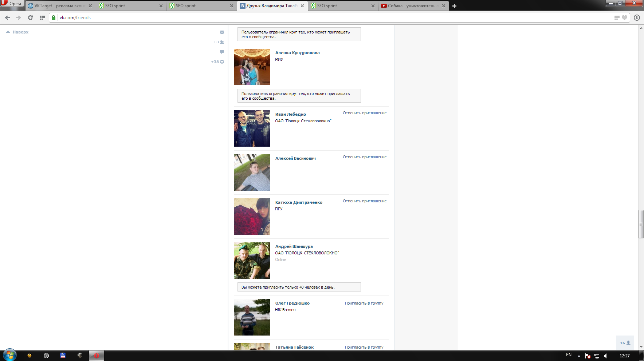Open Олег Гредюшко's profile
The width and height of the screenshot is (644, 361).
click(x=292, y=303)
